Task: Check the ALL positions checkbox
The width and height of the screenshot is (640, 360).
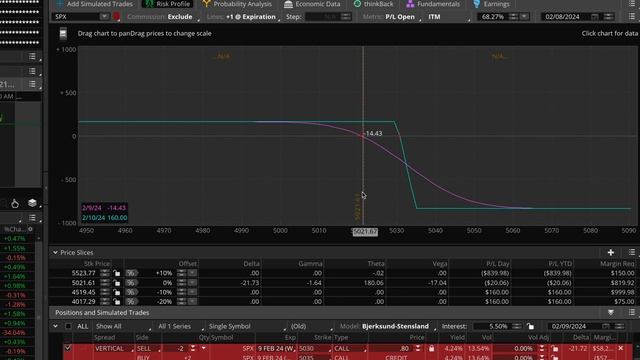Action: click(x=68, y=326)
